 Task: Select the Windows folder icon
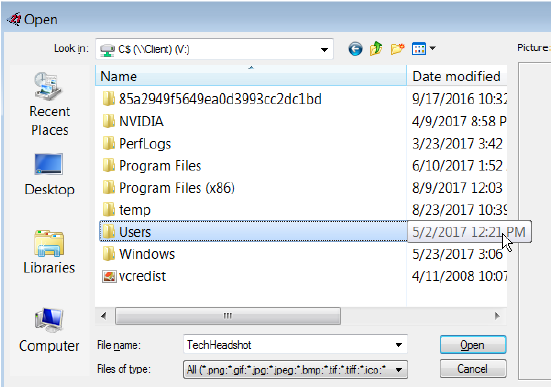[108, 254]
